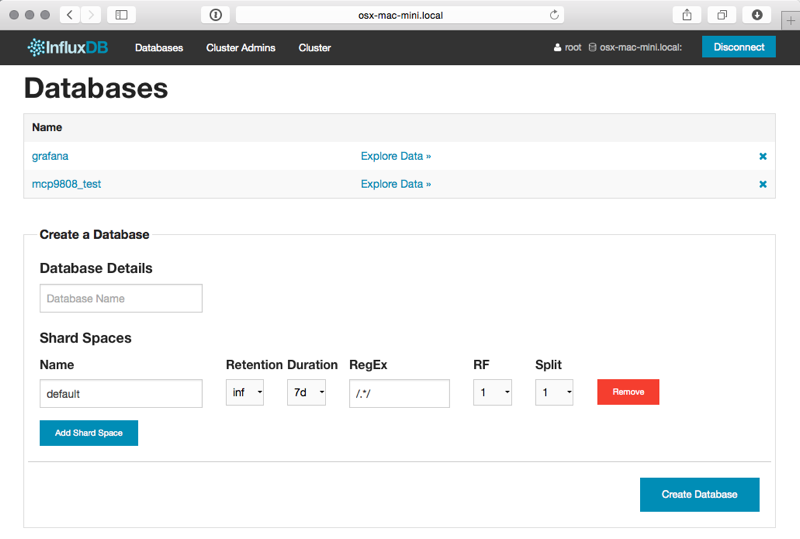Click the database host icon in navbar
Image resolution: width=800 pixels, height=539 pixels.
point(592,47)
